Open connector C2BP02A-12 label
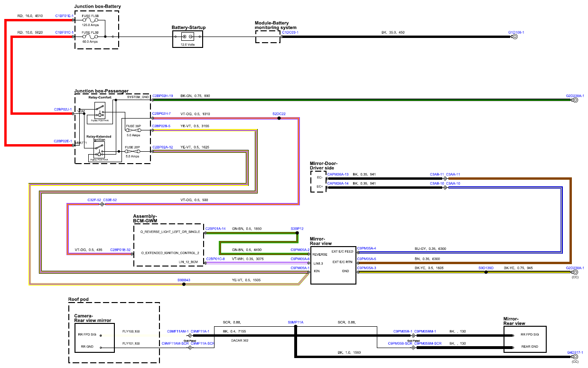This screenshot has width=588, height=368. click(x=162, y=147)
